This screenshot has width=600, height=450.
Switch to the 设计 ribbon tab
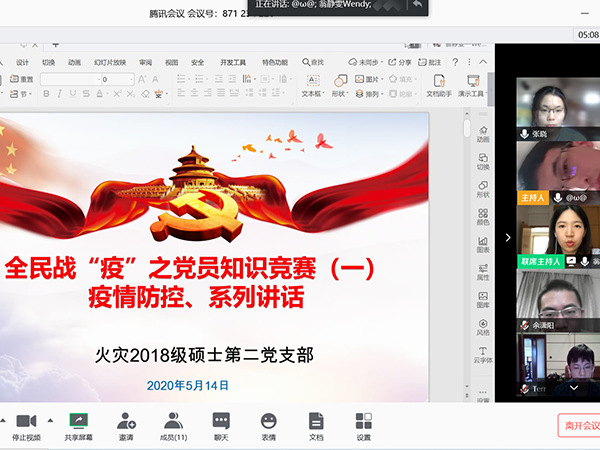[x=22, y=62]
